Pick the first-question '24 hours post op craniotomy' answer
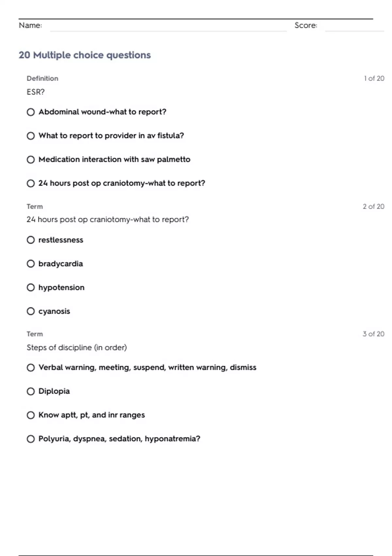The image size is (392, 556). 31,183
